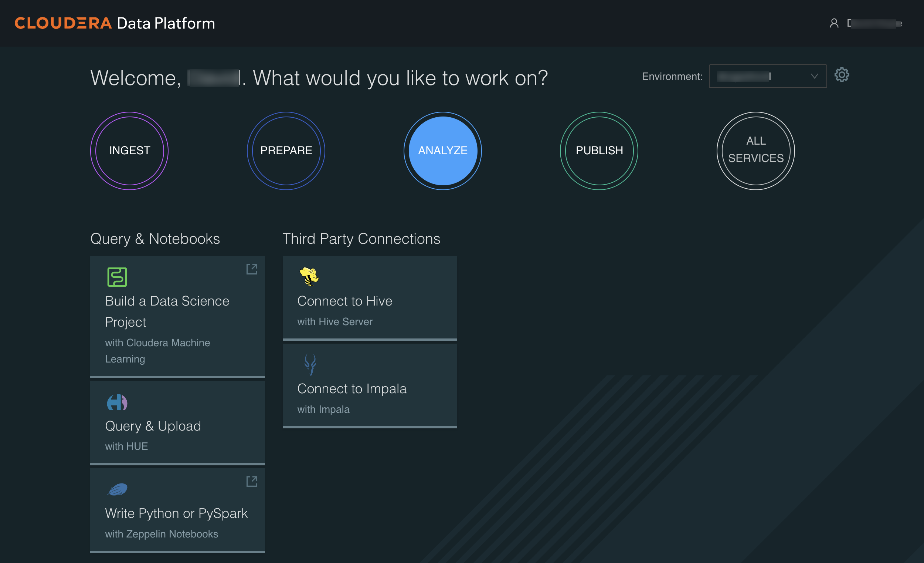924x563 pixels.
Task: Select the ANALYZE stage circle
Action: [442, 151]
